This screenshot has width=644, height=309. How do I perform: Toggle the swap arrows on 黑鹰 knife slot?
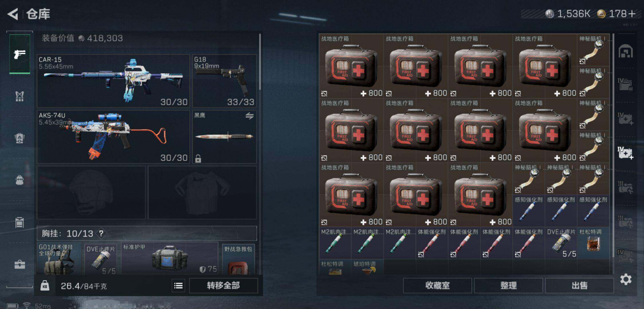click(x=250, y=116)
